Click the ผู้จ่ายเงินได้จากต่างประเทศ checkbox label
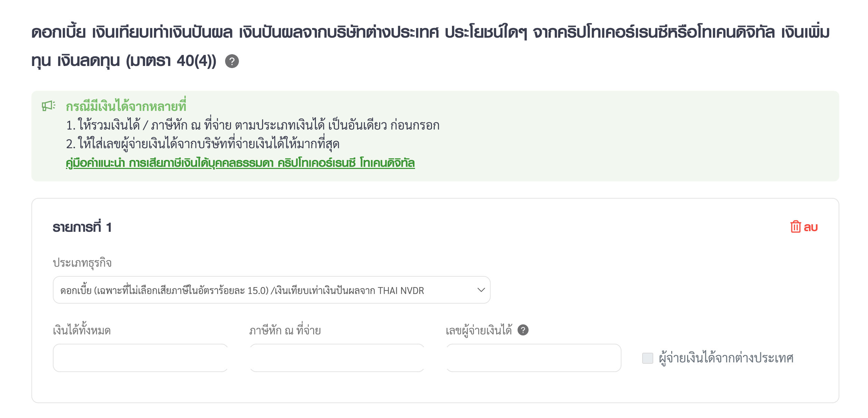The height and width of the screenshot is (418, 868). tap(726, 358)
